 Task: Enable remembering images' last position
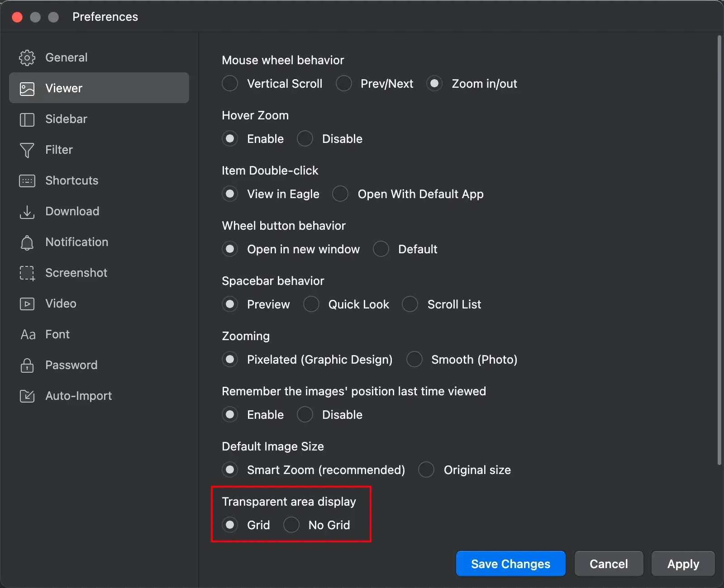point(230,415)
